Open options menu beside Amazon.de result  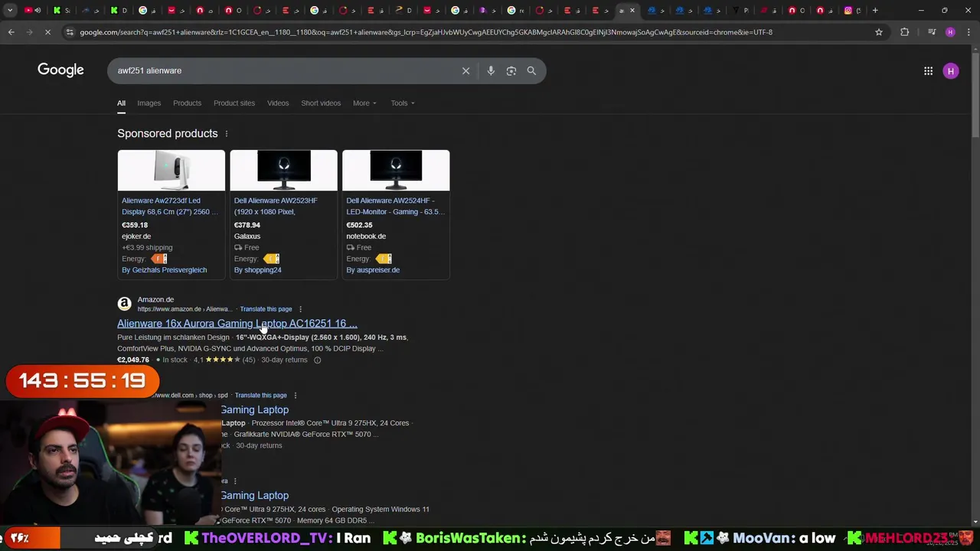[x=300, y=309]
